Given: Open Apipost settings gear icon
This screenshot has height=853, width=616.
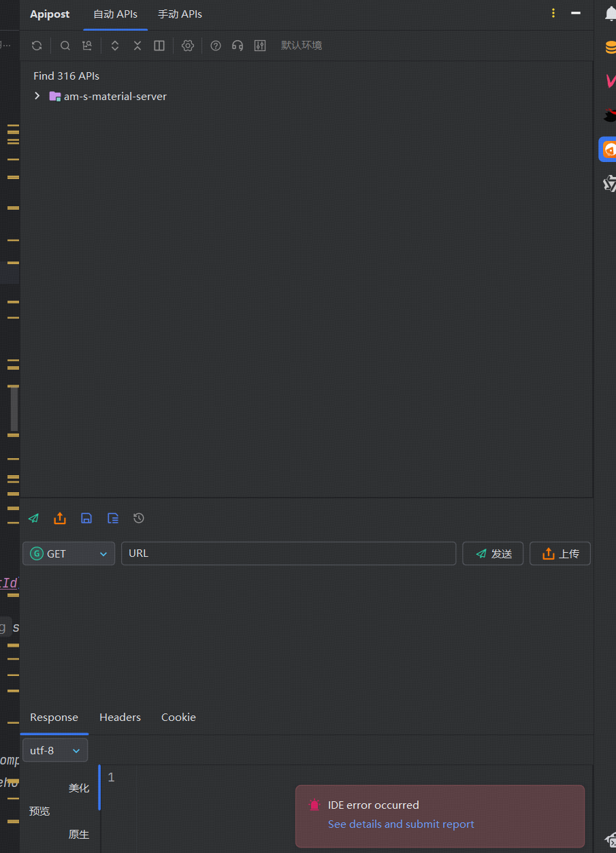Looking at the screenshot, I should (x=188, y=46).
